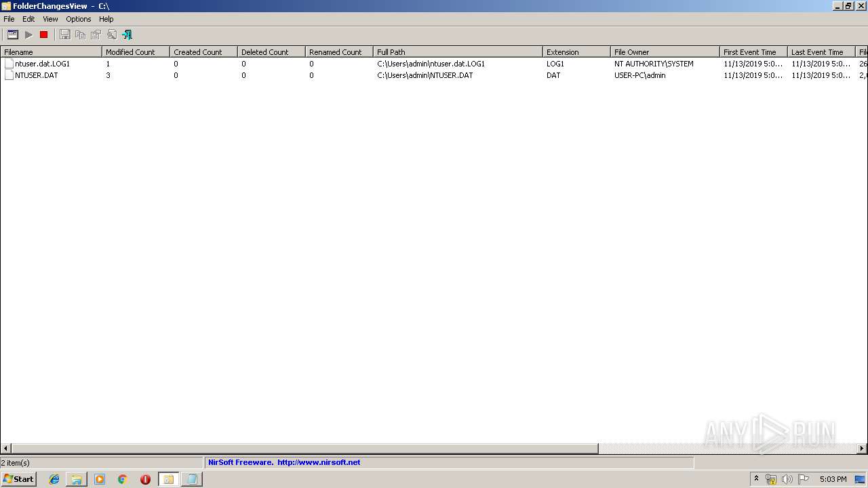Open the choose folder toolbar icon
Viewport: 868px width, 488px height.
13,35
